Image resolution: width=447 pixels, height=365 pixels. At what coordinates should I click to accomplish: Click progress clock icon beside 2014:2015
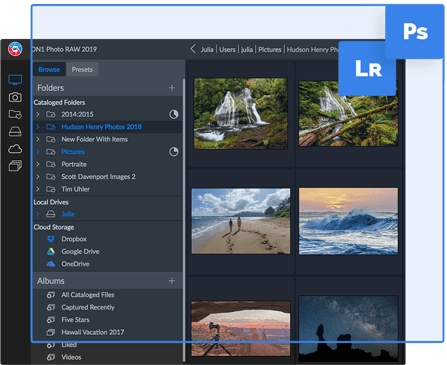click(174, 114)
